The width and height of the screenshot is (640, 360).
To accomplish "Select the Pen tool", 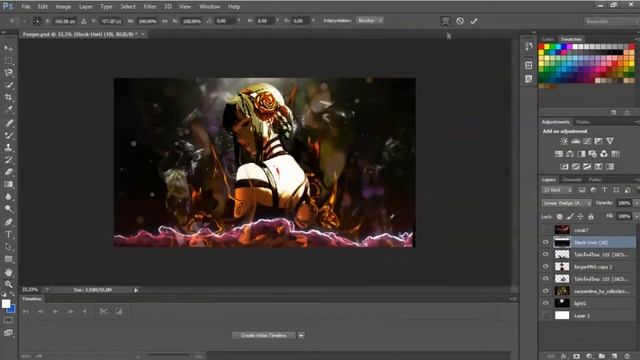I will pos(8,222).
